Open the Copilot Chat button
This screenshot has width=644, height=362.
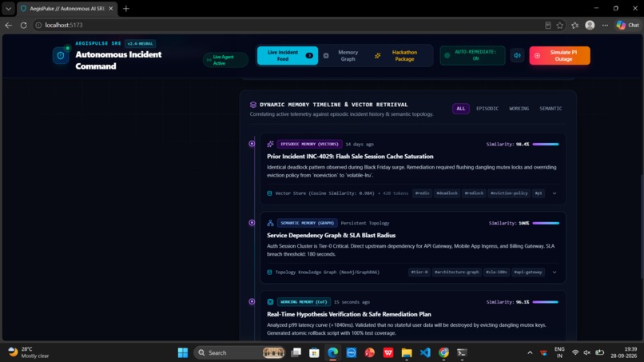point(627,25)
